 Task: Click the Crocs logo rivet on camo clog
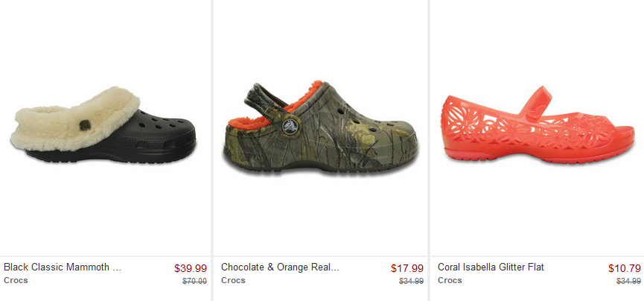click(291, 126)
